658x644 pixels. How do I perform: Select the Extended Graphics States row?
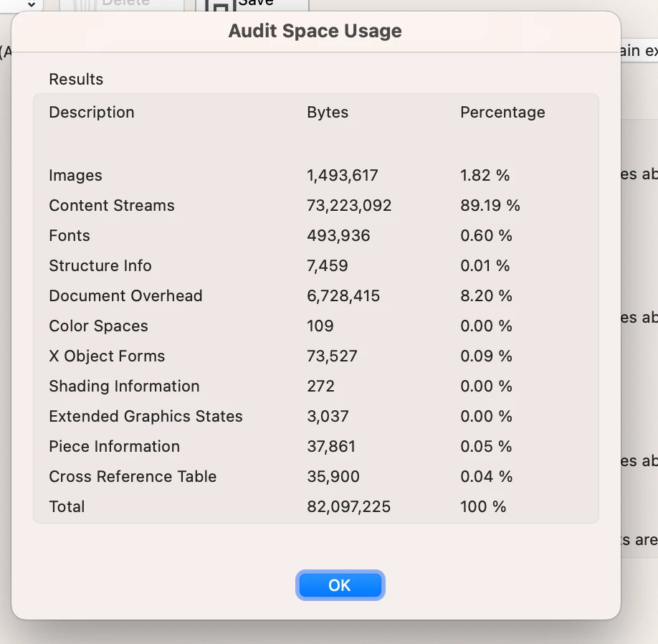click(316, 417)
